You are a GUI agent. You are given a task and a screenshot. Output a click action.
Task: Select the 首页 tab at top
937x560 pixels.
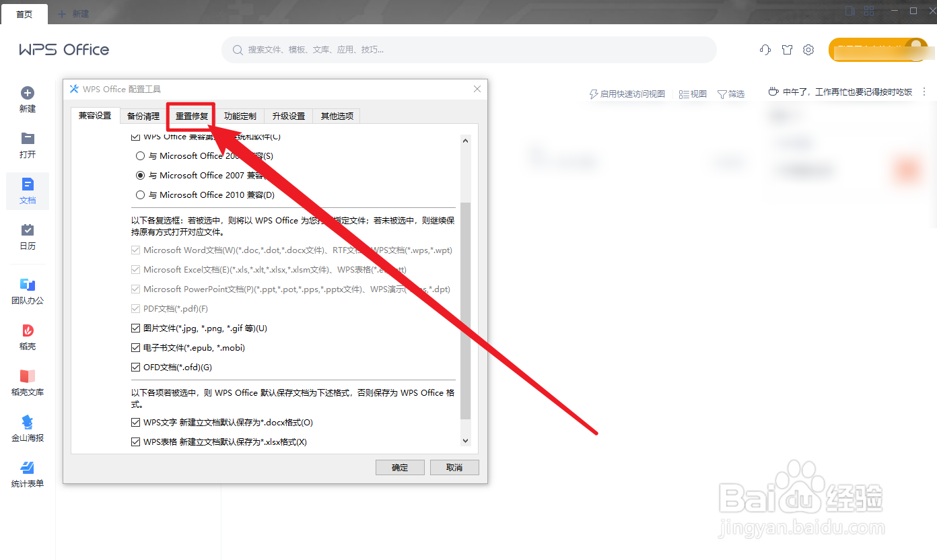coord(24,13)
